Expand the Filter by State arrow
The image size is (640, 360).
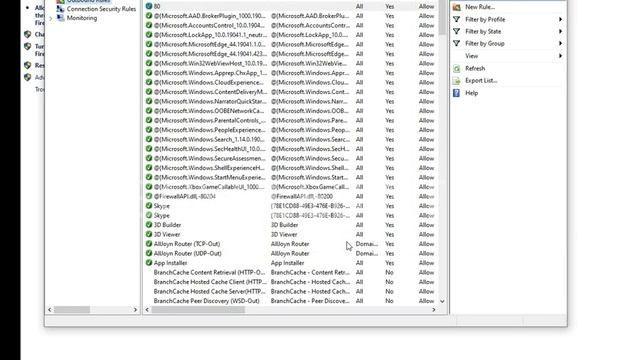coord(560,31)
